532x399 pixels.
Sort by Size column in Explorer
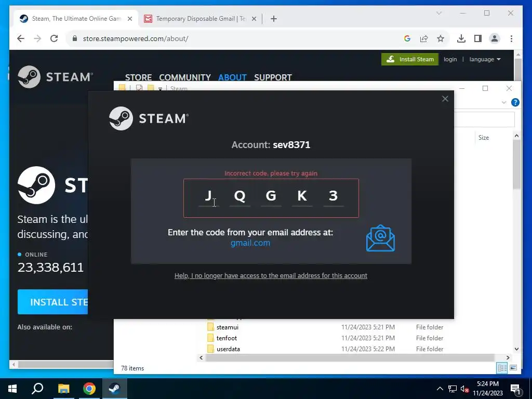click(x=484, y=137)
